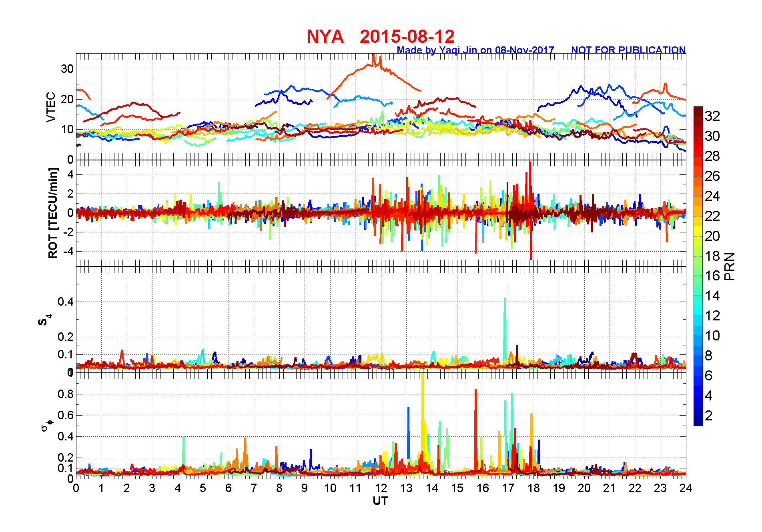
Task: Click the "24" tick on the UT axis
Action: tap(686, 488)
